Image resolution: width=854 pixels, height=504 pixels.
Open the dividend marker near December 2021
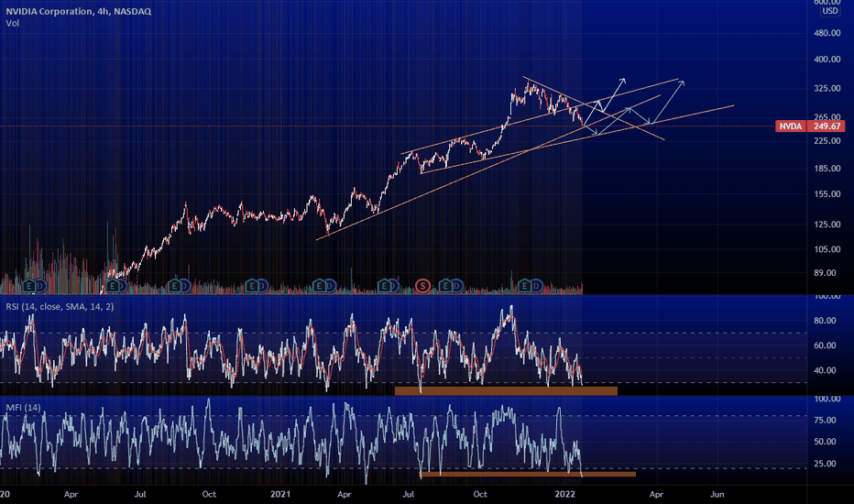tap(536, 286)
